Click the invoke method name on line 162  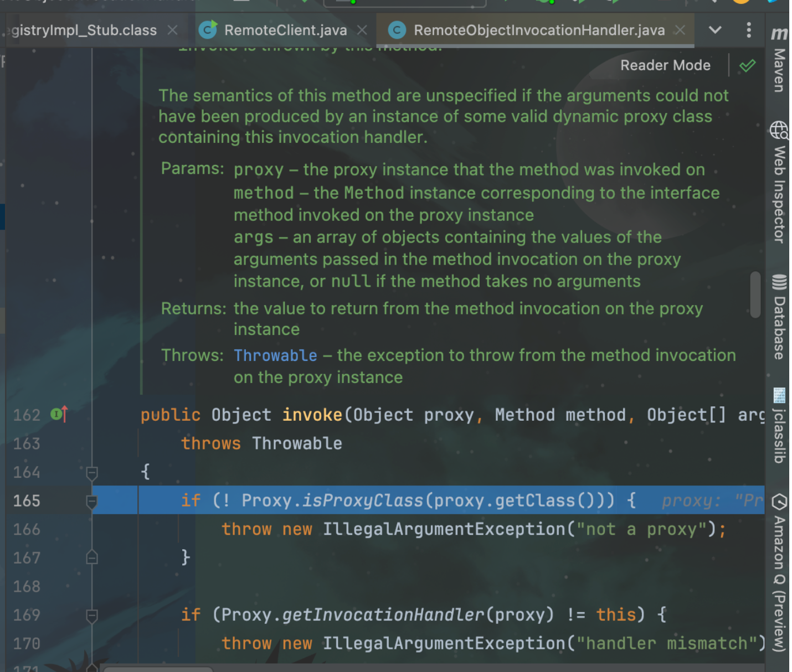coord(312,415)
